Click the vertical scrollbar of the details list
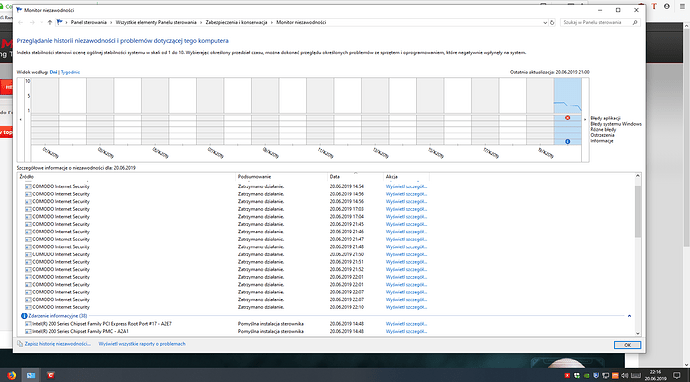 point(638,254)
